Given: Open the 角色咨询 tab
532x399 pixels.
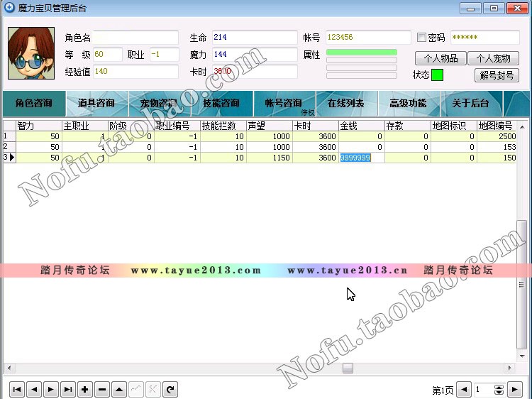Looking at the screenshot, I should 34,103.
